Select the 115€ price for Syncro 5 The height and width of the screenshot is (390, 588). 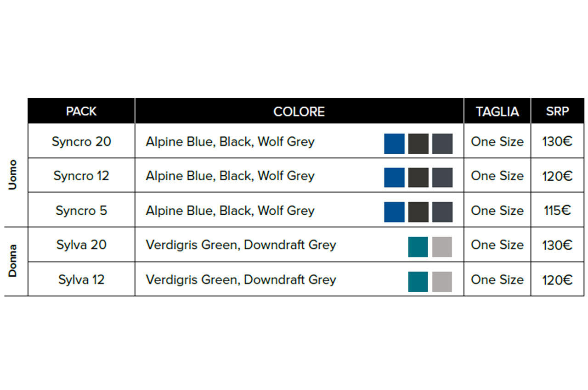(558, 211)
